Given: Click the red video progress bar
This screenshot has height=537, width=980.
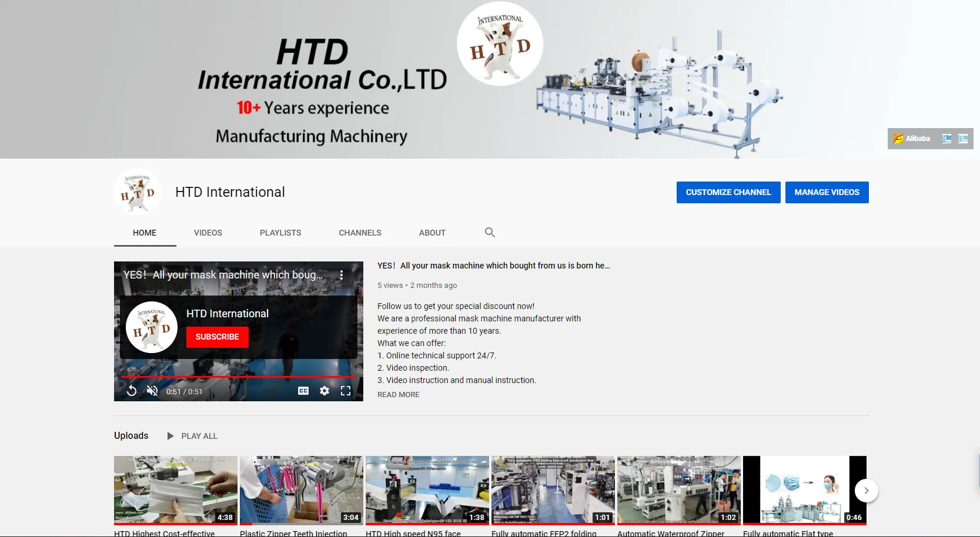Looking at the screenshot, I should tap(238, 377).
